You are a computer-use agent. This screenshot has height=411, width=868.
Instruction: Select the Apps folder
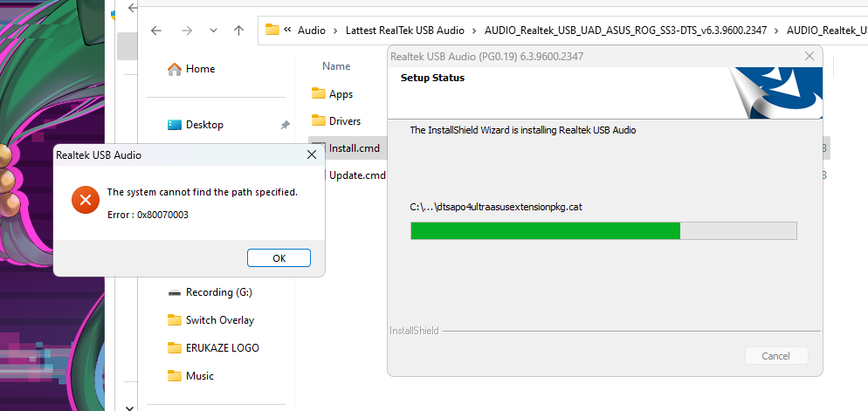341,94
